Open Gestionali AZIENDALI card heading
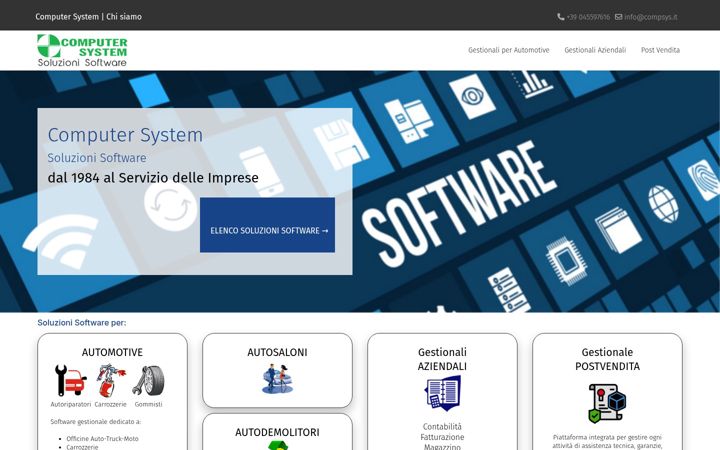Screen dimensions: 720x450 (x=442, y=359)
